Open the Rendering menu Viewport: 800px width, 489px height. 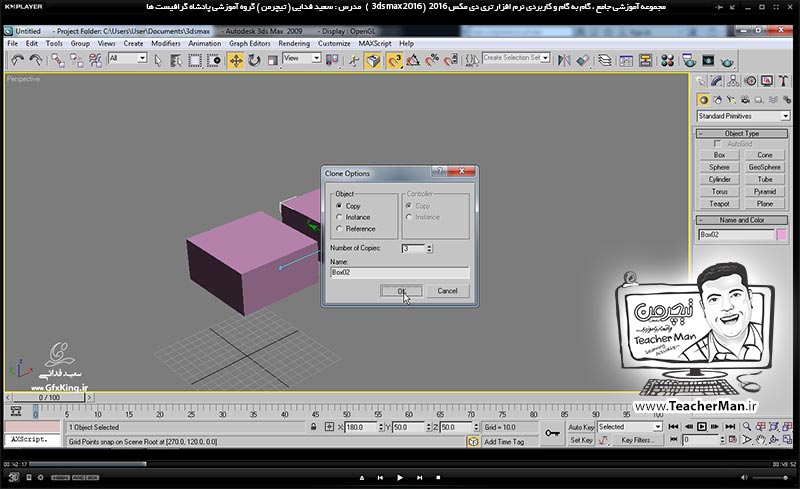pos(294,43)
